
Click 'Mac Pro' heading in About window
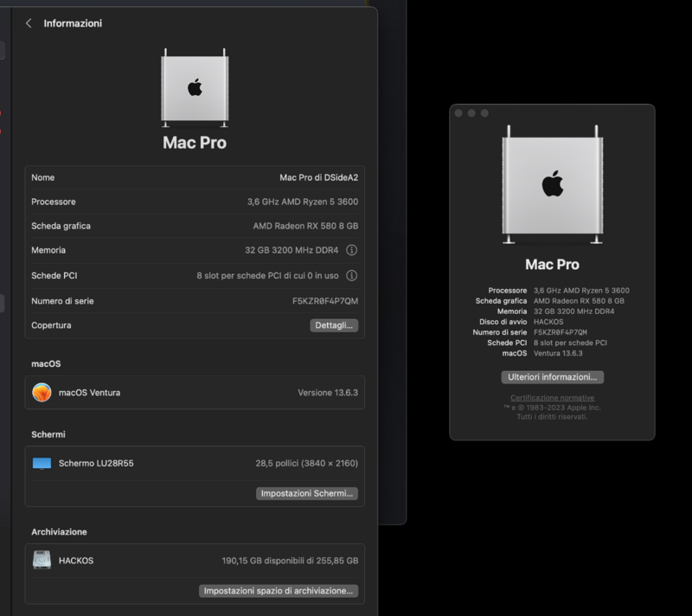(x=552, y=265)
